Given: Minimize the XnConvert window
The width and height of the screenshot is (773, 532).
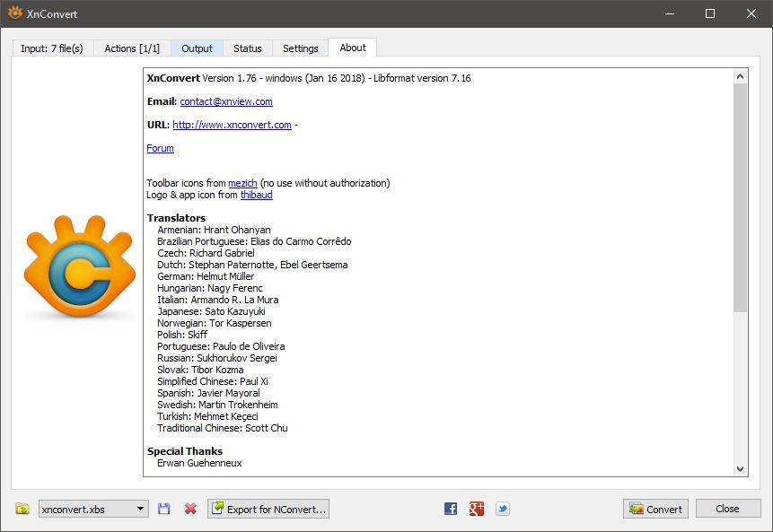Looking at the screenshot, I should pyautogui.click(x=670, y=13).
